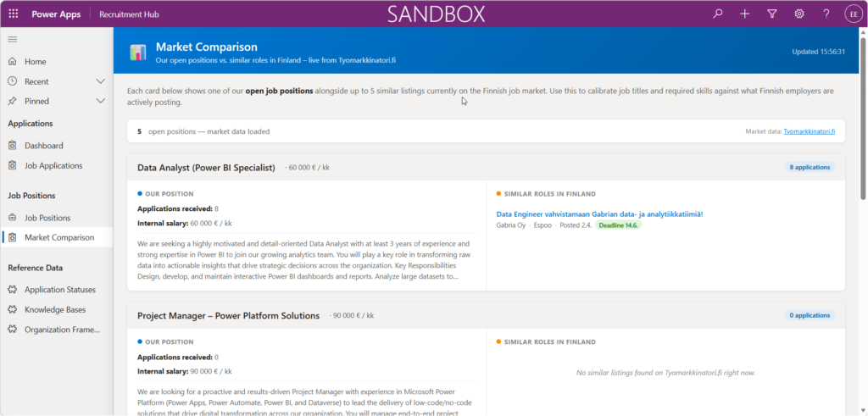This screenshot has width=868, height=416.
Task: Click the search magnifier icon
Action: click(x=718, y=14)
